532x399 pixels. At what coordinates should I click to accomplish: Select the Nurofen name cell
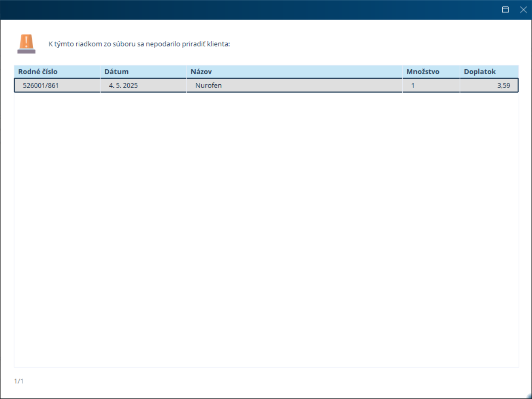(x=295, y=85)
